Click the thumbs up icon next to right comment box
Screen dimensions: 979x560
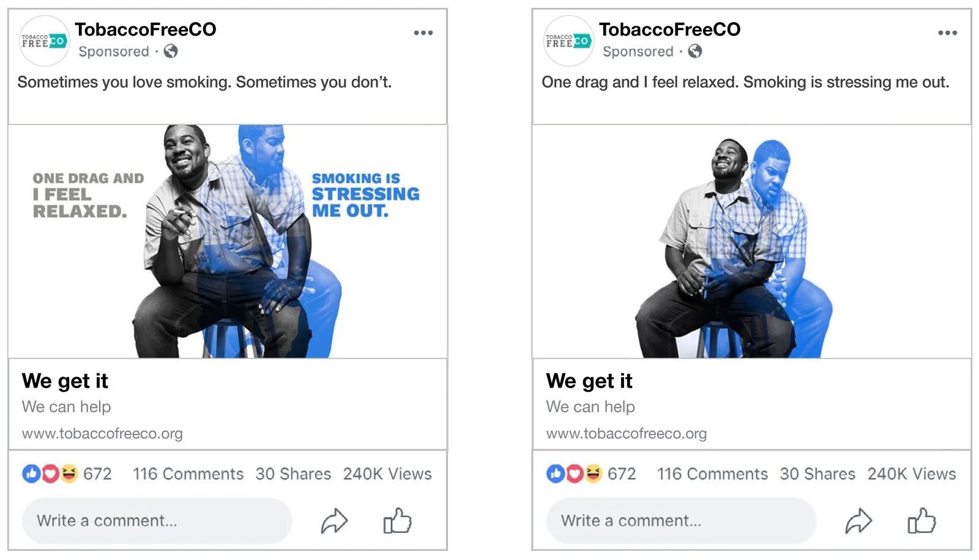[921, 521]
